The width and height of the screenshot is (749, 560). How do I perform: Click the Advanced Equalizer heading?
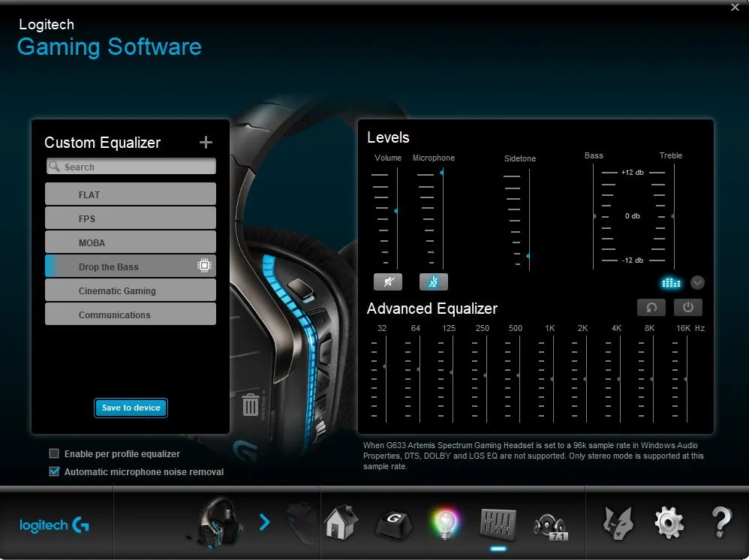coord(432,309)
